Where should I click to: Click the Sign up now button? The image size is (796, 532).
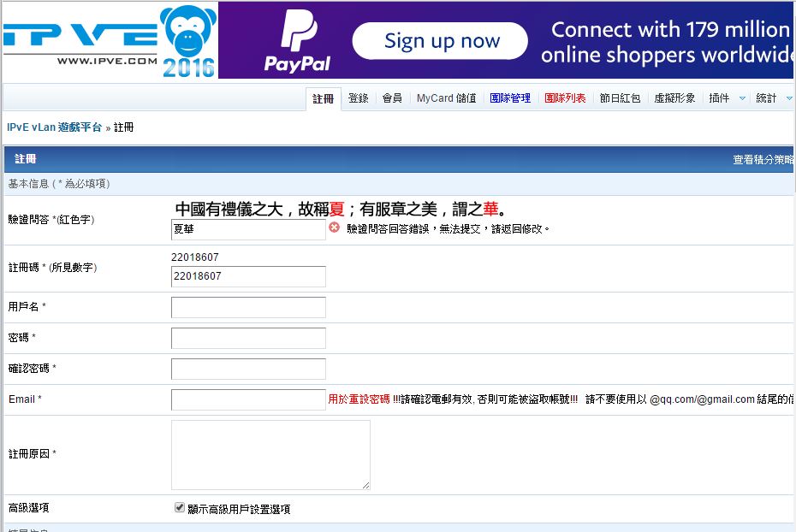(440, 40)
